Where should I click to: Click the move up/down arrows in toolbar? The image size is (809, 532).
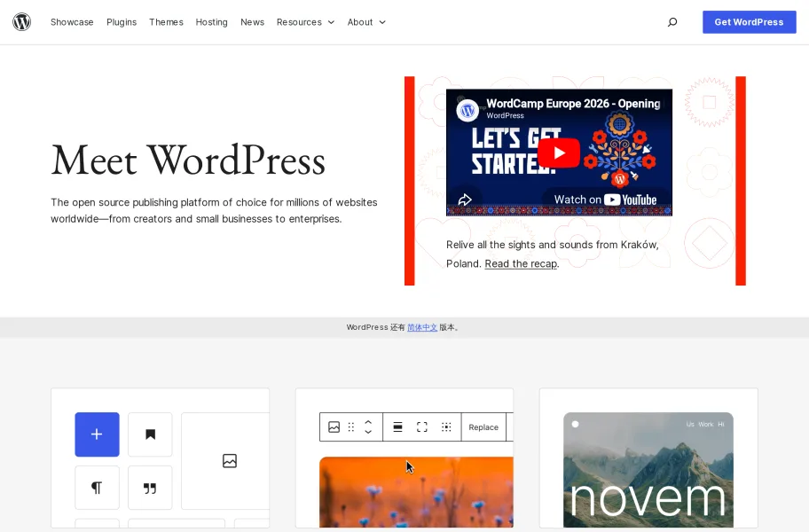tap(368, 426)
